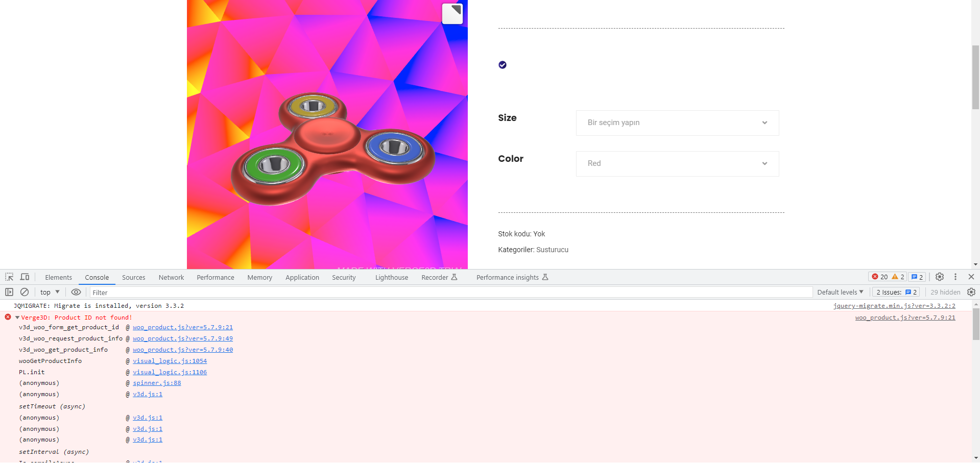The height and width of the screenshot is (463, 980).
Task: Toggle the device toolbar icon
Action: (25, 277)
